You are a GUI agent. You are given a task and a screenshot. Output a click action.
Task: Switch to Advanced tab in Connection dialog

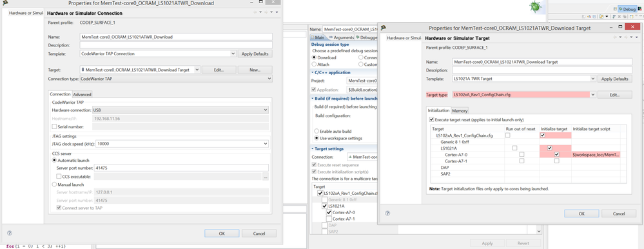[x=82, y=95]
